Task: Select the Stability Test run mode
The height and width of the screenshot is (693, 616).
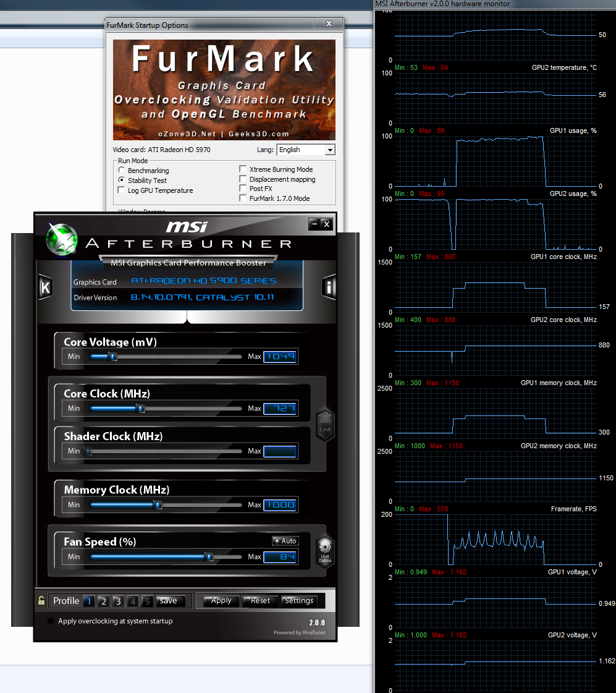Action: click(122, 180)
